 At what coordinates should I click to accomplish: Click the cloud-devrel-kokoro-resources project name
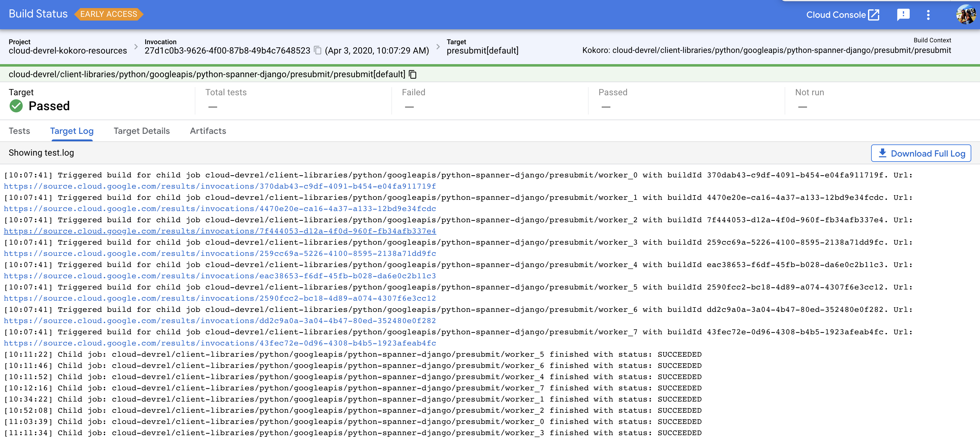pyautogui.click(x=68, y=51)
